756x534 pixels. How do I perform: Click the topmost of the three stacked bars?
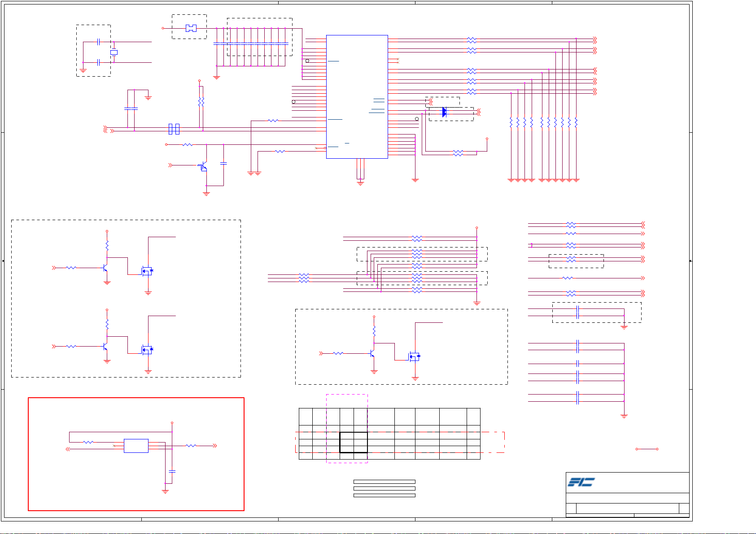click(385, 482)
